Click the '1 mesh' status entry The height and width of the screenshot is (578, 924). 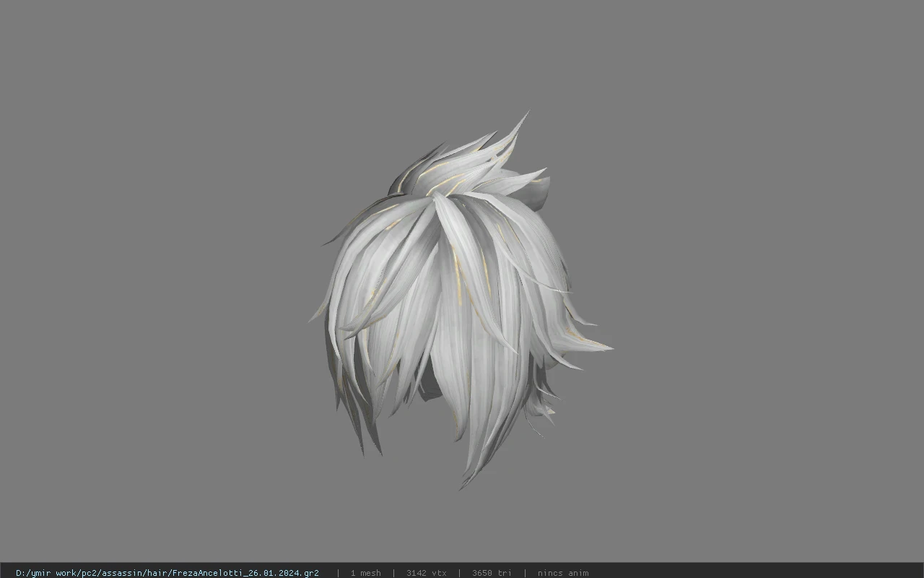point(365,572)
